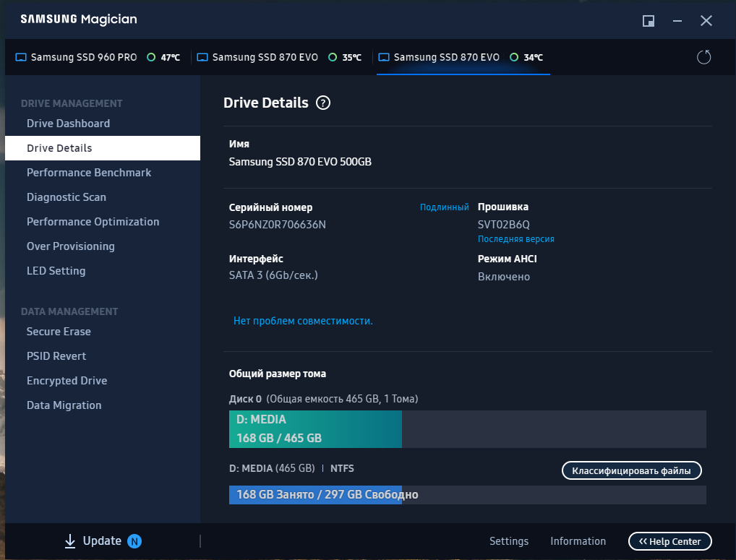This screenshot has width=736, height=560.
Task: Open Performance Optimization page
Action: click(x=103, y=222)
